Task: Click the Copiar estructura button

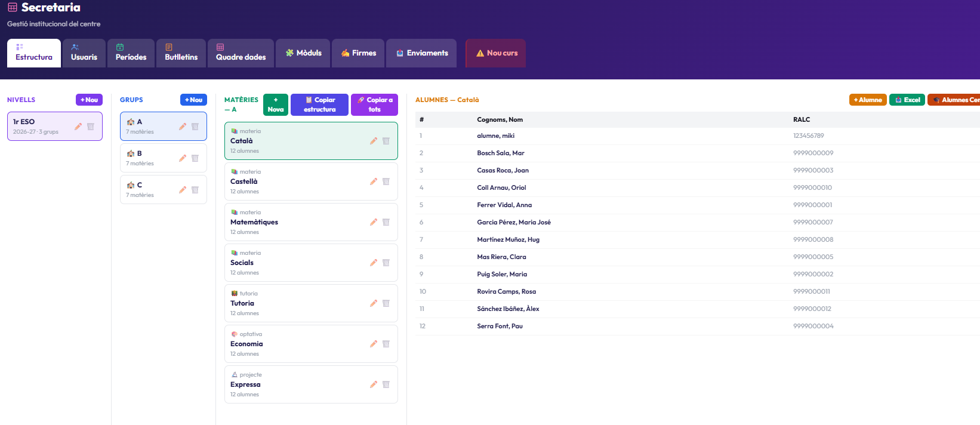Action: (x=319, y=104)
